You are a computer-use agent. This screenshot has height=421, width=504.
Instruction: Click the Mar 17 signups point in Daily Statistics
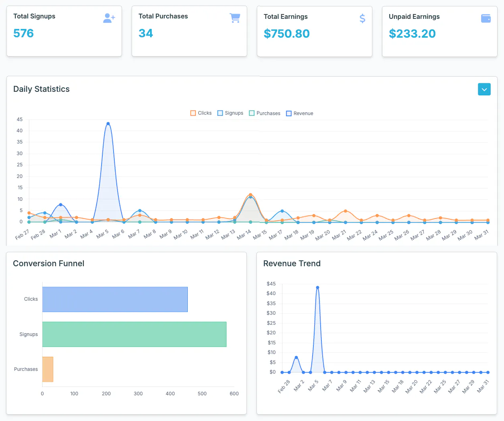(282, 211)
